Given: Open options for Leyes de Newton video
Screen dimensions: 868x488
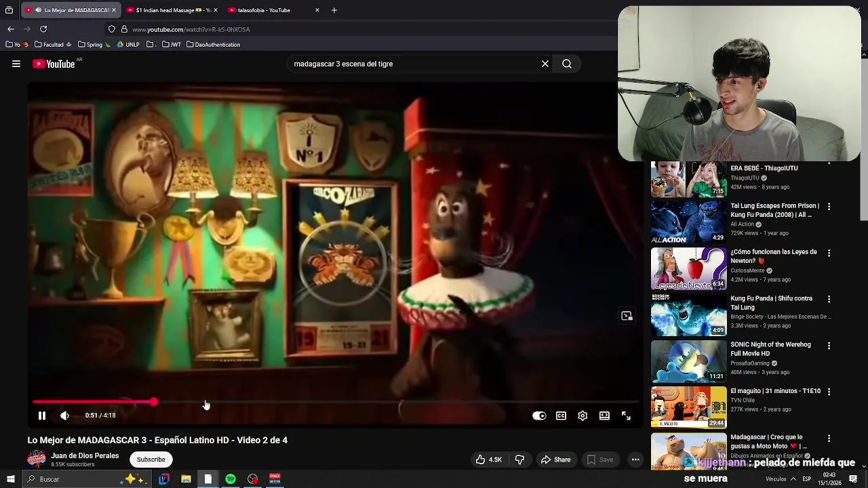Looking at the screenshot, I should tap(829, 253).
